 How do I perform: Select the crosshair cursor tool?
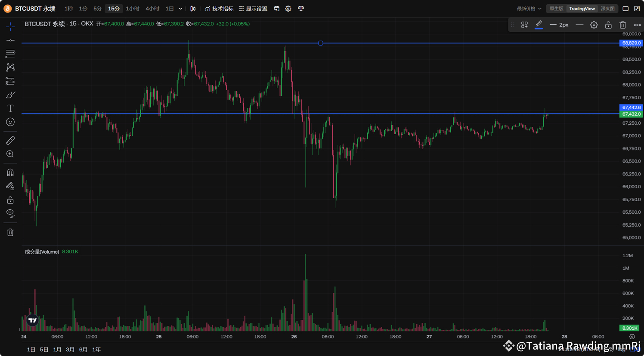point(10,27)
